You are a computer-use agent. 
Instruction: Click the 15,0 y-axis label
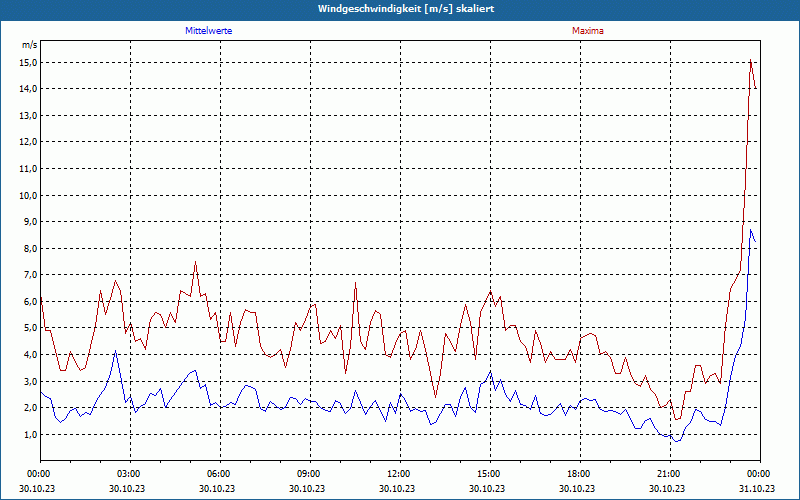(x=29, y=62)
